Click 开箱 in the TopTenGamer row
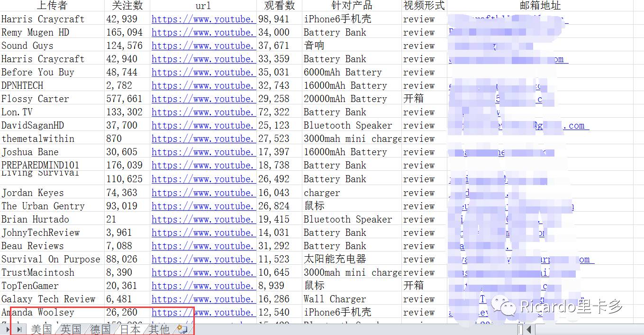644x335 pixels. (x=424, y=286)
